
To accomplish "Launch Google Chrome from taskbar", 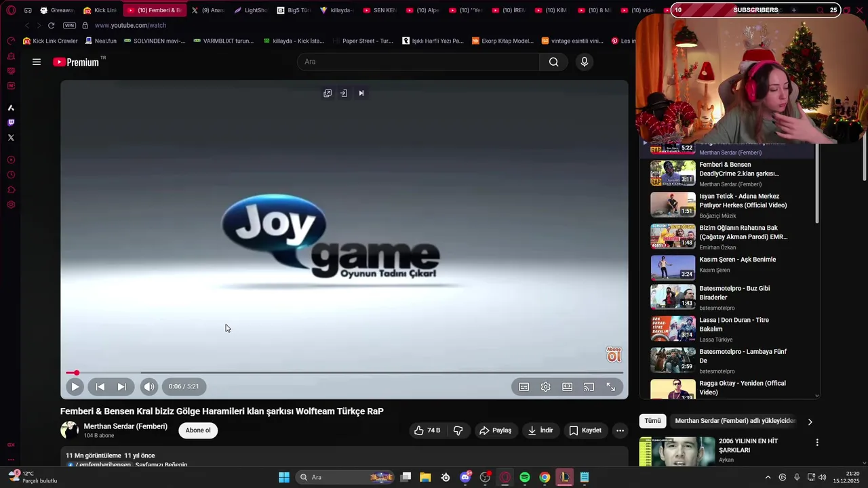I will (545, 477).
